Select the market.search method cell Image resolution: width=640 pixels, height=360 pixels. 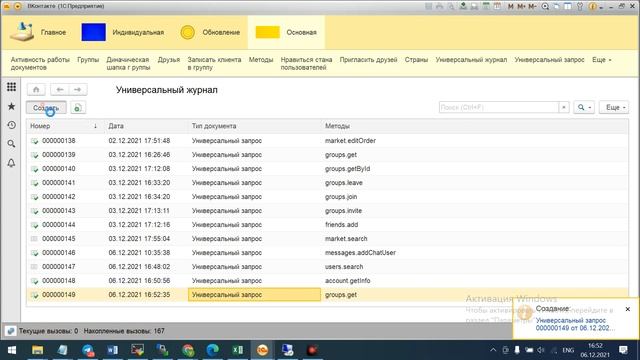point(475,239)
